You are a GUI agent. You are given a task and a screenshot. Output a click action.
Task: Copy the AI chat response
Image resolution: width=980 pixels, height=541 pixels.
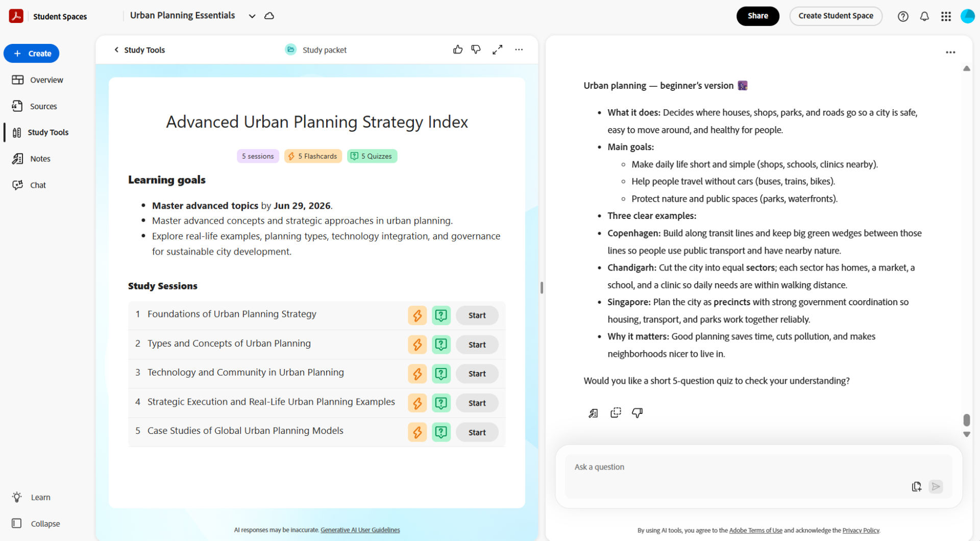(616, 412)
